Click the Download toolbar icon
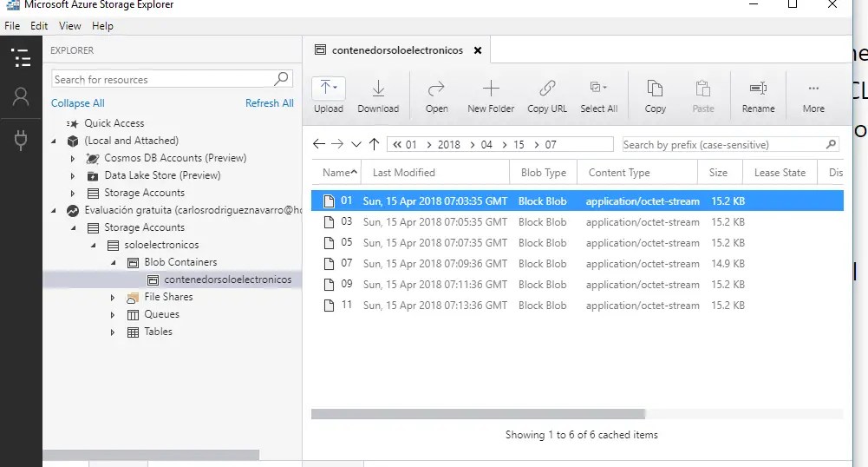The image size is (868, 467). [x=378, y=88]
